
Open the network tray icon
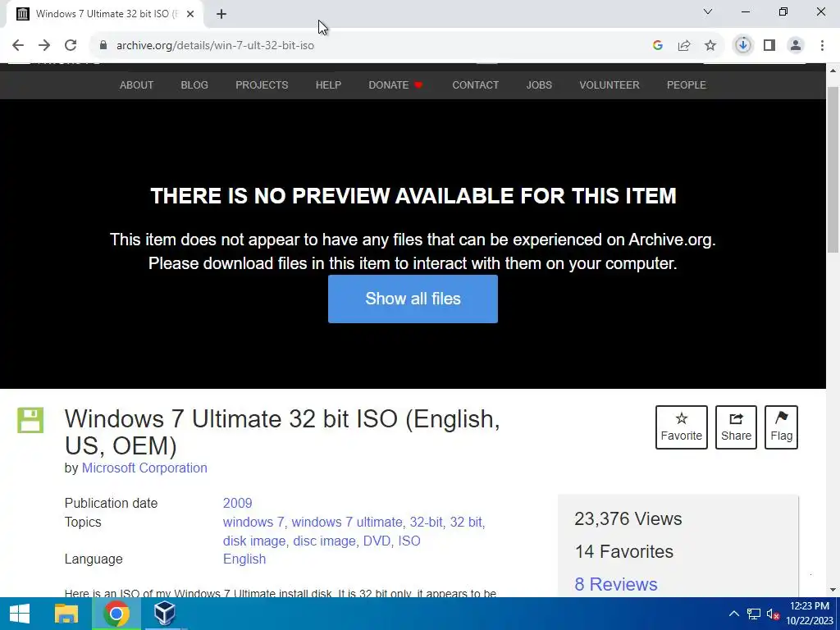754,614
